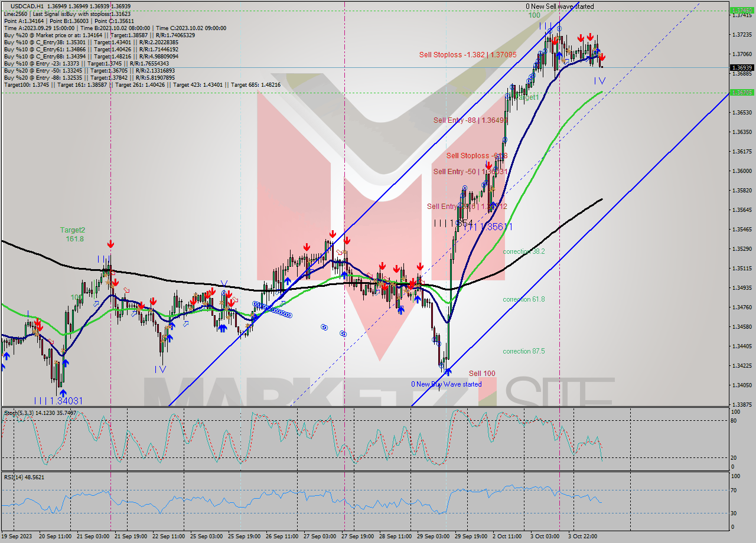756x543 pixels.
Task: Click the green 'Target1' label
Action: [527, 97]
